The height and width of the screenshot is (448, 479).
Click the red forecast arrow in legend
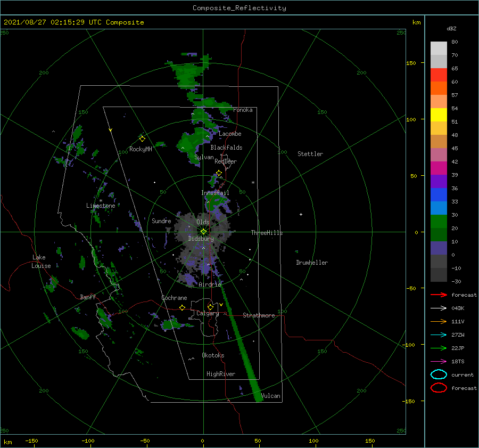click(439, 295)
